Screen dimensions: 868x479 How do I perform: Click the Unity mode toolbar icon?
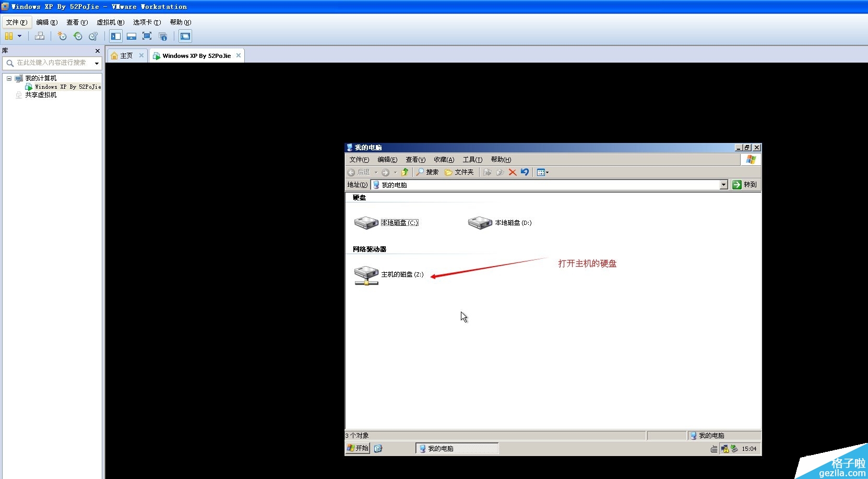pyautogui.click(x=163, y=36)
